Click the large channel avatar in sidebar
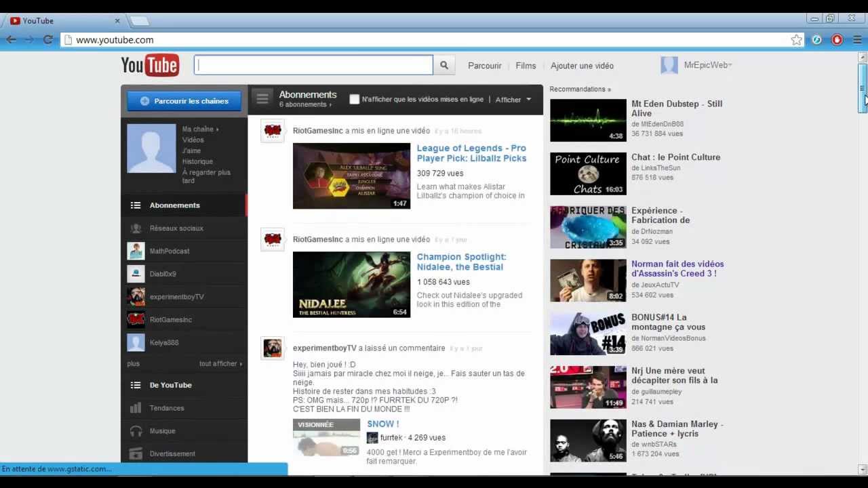Screen dimensions: 868x488 [x=151, y=148]
